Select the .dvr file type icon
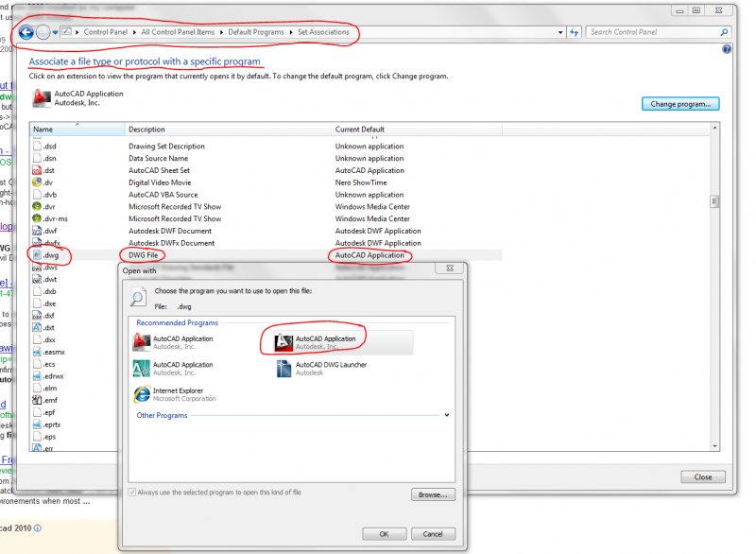 click(x=37, y=206)
